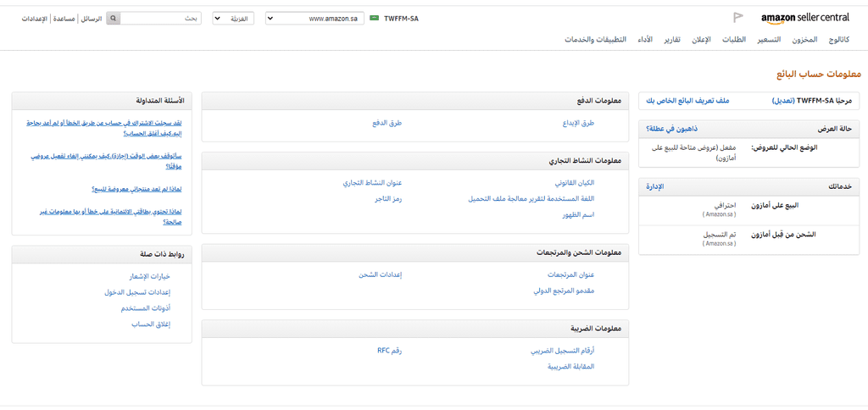The height and width of the screenshot is (410, 868).
Task: Open the رمز التاجر link
Action: point(387,198)
